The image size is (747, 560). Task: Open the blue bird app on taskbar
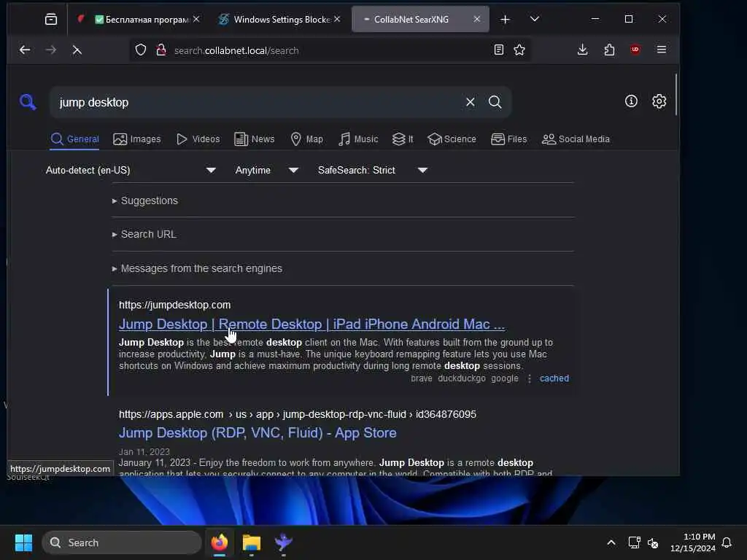(x=284, y=542)
